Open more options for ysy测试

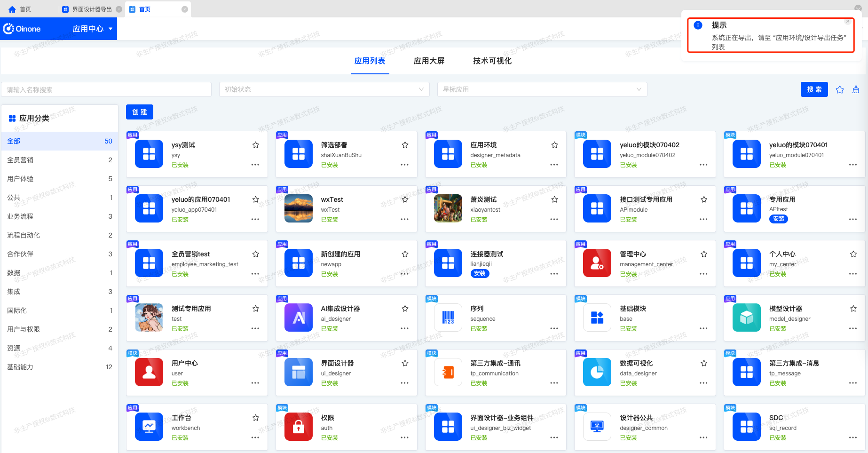(255, 165)
